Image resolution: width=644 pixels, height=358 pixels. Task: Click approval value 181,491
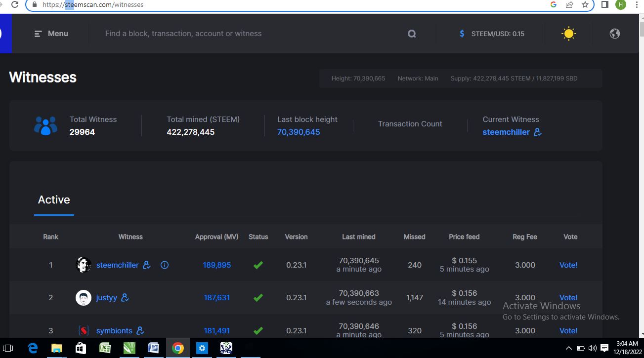click(217, 331)
